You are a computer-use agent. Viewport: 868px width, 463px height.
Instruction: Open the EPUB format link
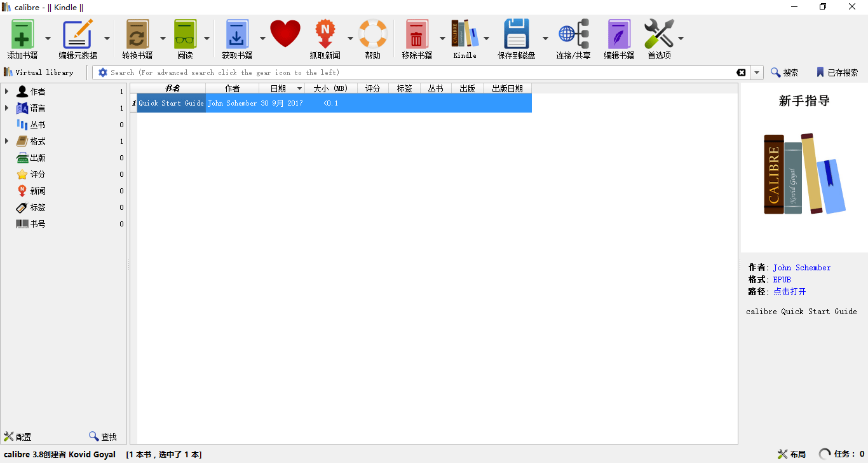pos(782,280)
